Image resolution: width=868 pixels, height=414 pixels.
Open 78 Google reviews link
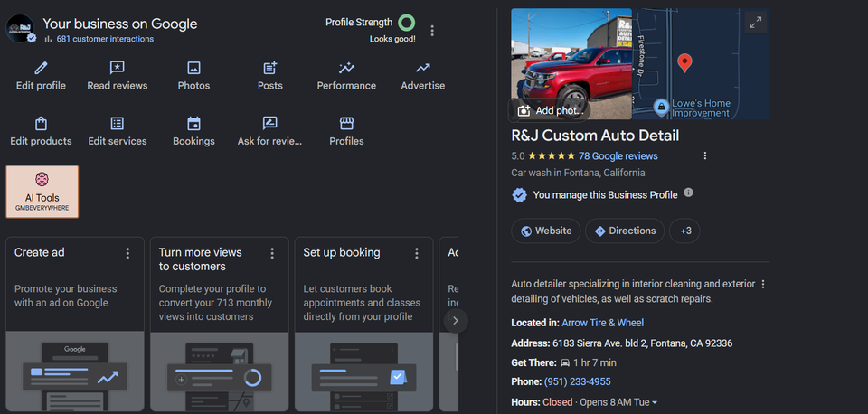(618, 156)
